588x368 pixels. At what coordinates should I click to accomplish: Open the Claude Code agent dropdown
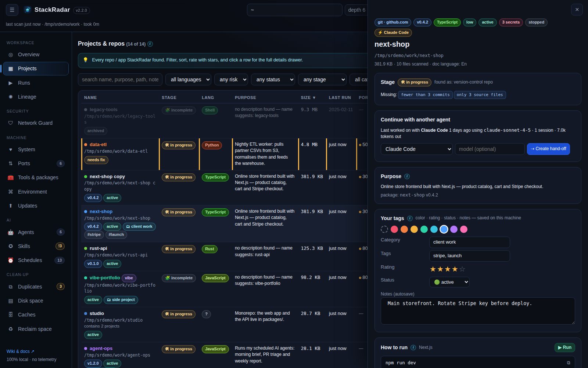(416, 149)
